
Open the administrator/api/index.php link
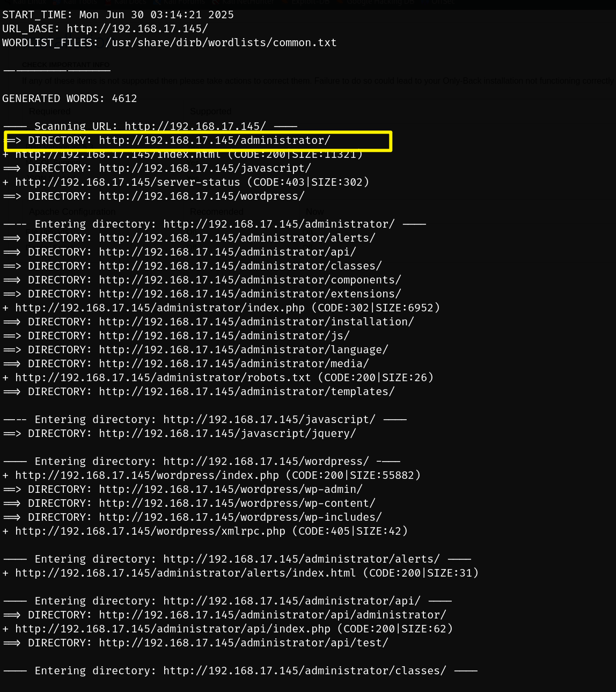click(172, 629)
